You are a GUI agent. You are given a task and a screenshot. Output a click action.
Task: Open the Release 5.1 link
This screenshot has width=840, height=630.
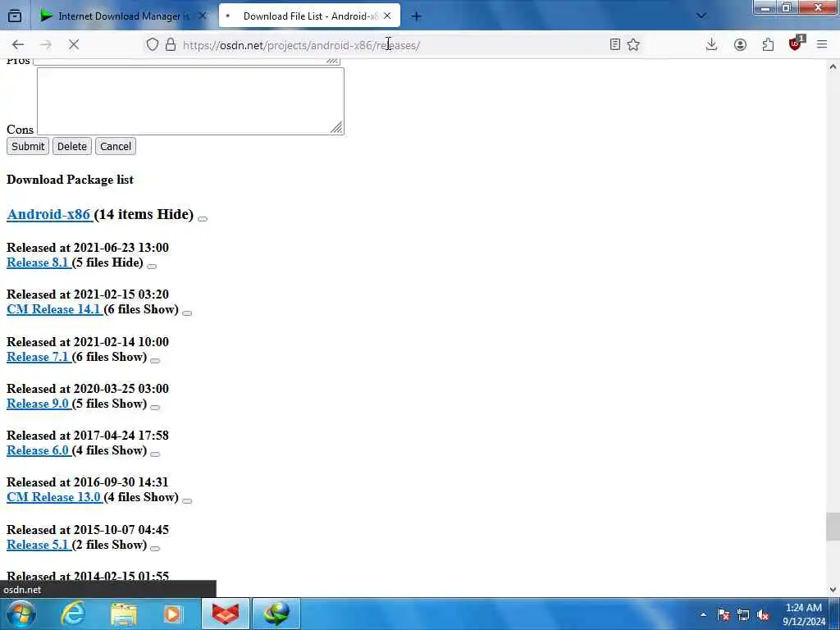[x=38, y=545]
